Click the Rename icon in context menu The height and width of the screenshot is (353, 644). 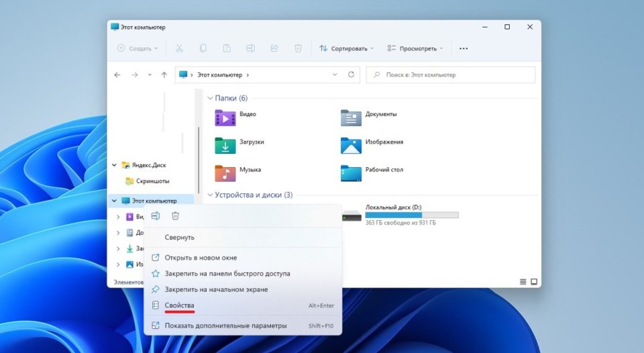[156, 216]
